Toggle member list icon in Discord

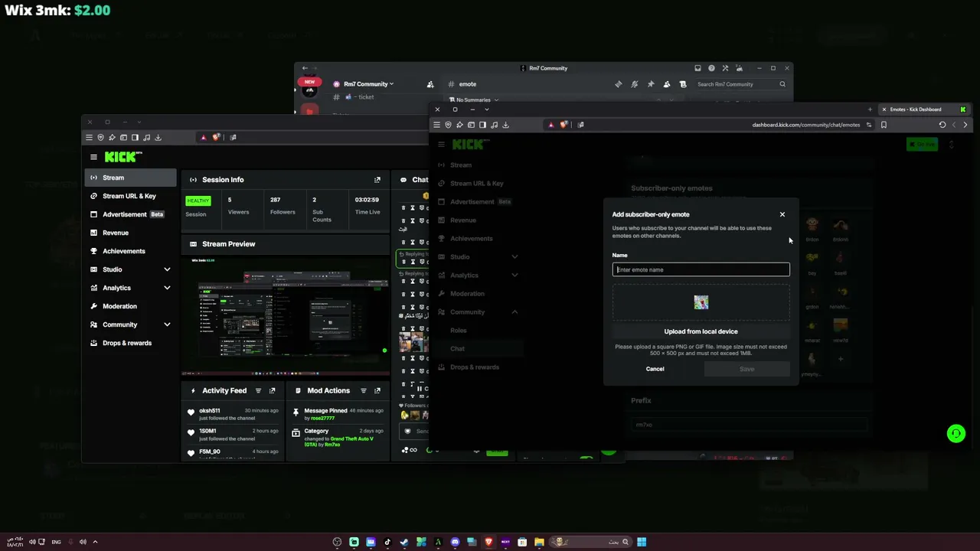(667, 84)
